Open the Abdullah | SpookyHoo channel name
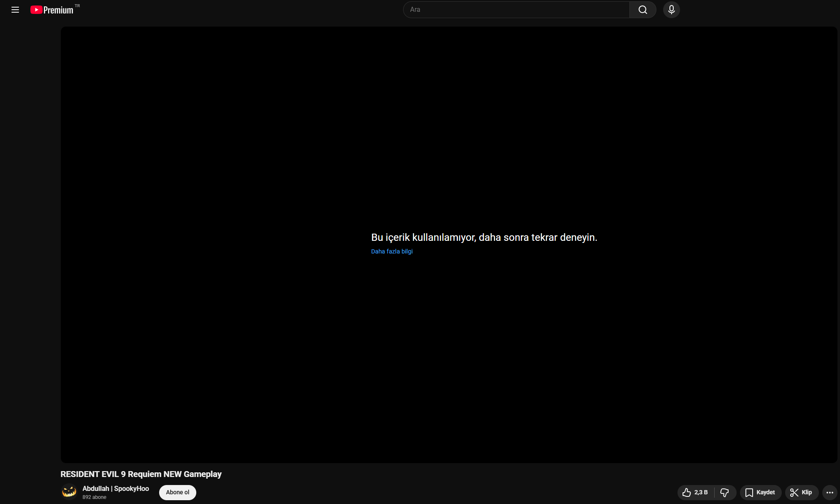This screenshot has height=504, width=840. point(116,488)
